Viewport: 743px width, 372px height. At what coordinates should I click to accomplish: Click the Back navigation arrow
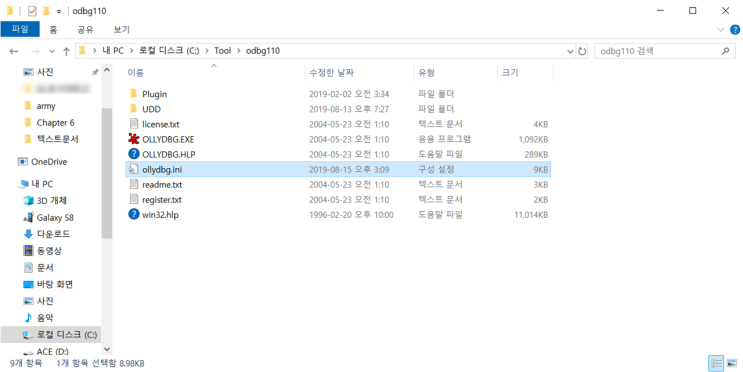click(x=14, y=51)
